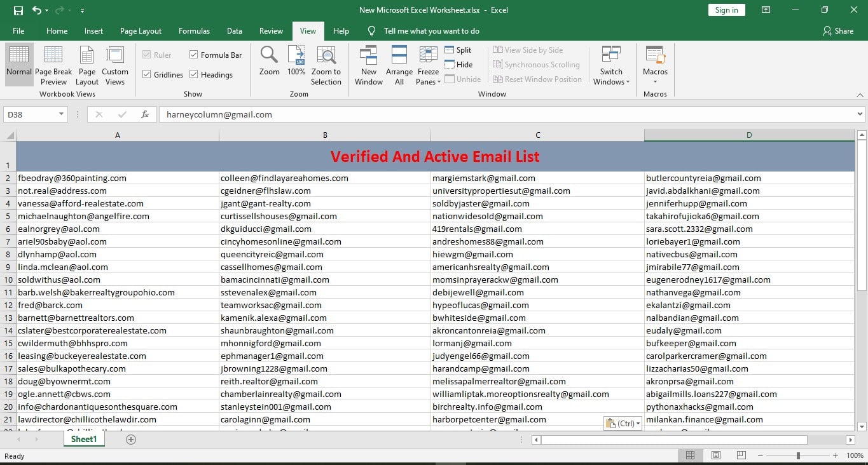Click Arrange All windows
The height and width of the screenshot is (465, 868).
coord(399,64)
